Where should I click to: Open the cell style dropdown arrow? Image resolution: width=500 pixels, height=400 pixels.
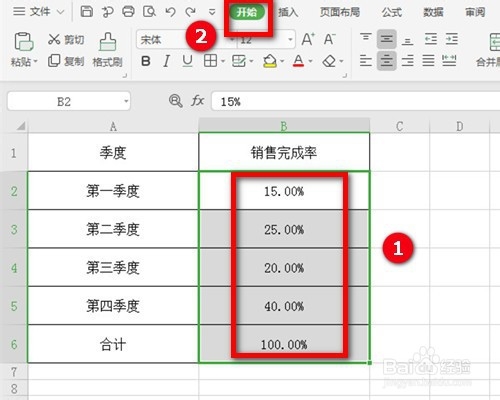coord(251,61)
